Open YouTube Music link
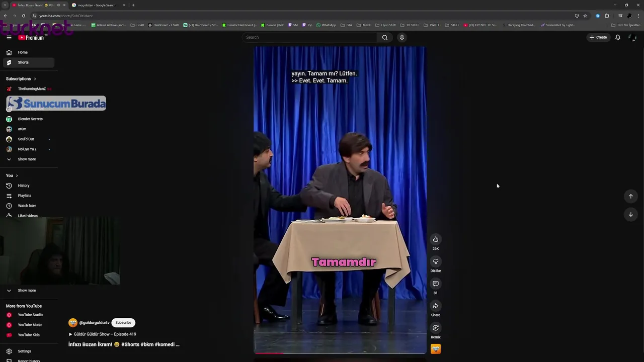The width and height of the screenshot is (644, 362). (x=28, y=325)
